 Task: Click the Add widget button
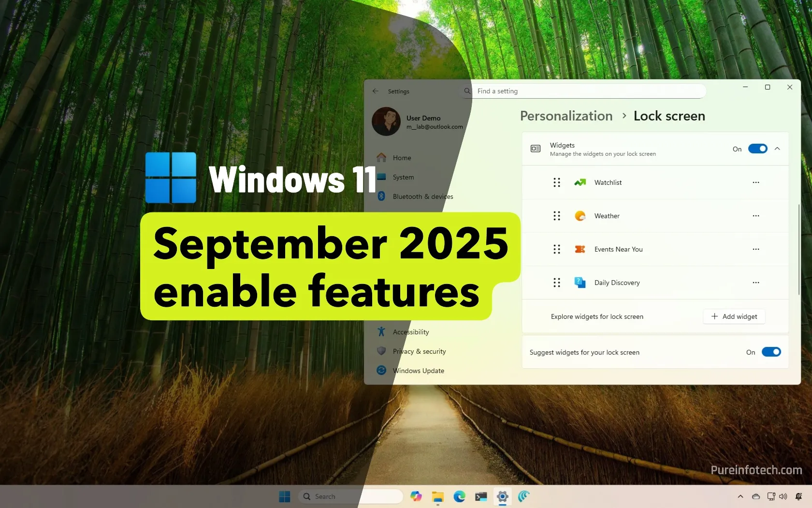coord(734,316)
